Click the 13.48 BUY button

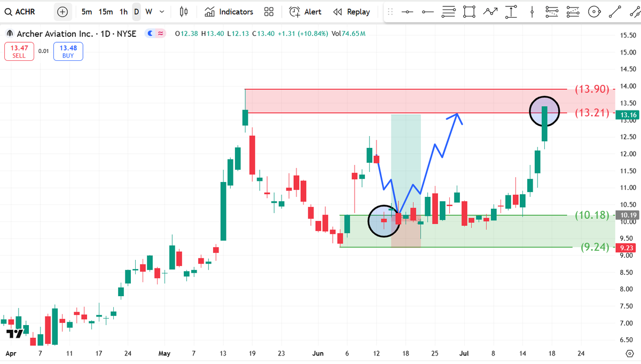tap(68, 51)
